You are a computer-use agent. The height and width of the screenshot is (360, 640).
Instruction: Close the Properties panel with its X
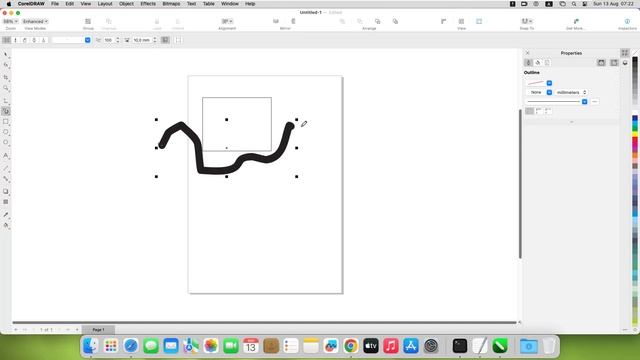527,53
